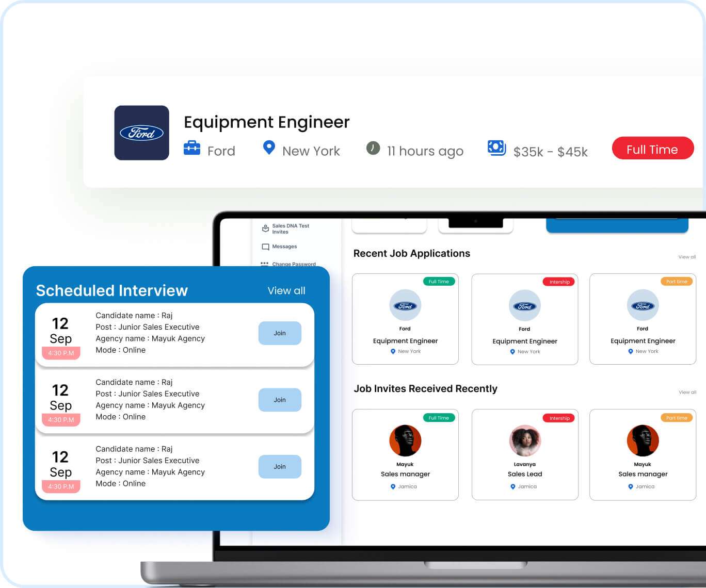Open Messages in the sidebar
This screenshot has height=588, width=706.
[x=284, y=247]
